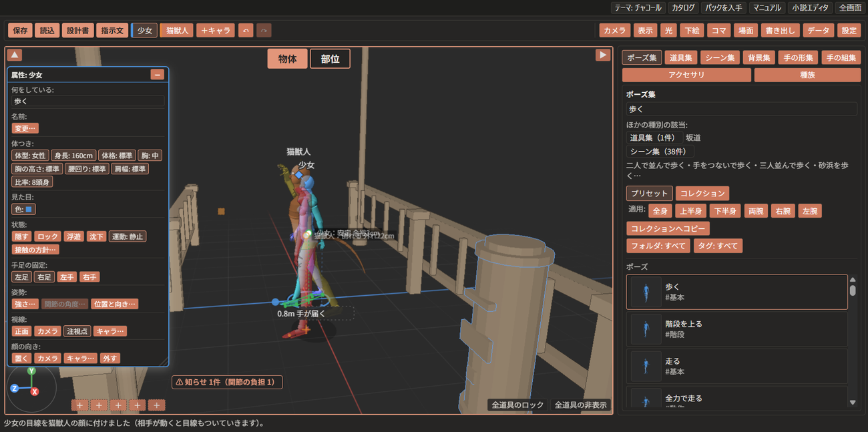Open the 肩幅: 標準 selector
868x432 pixels.
130,169
